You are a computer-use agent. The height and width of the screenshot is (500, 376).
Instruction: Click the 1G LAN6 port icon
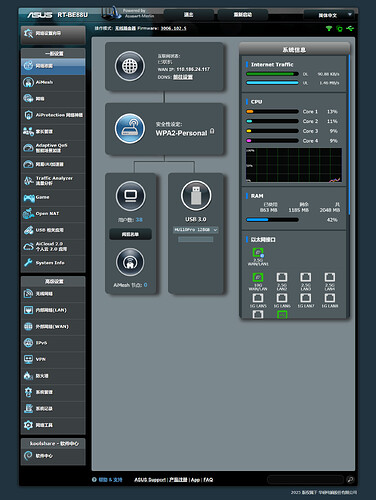(282, 298)
